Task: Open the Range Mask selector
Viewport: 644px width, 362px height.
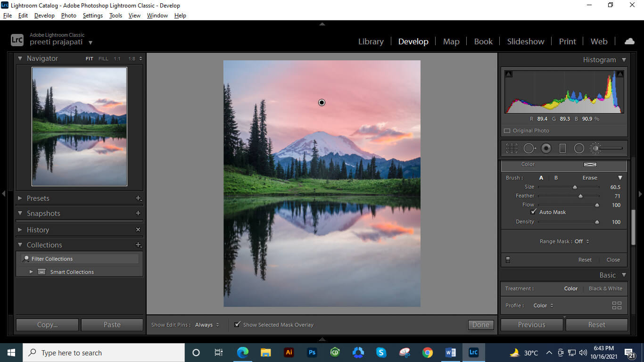Action: coord(580,241)
